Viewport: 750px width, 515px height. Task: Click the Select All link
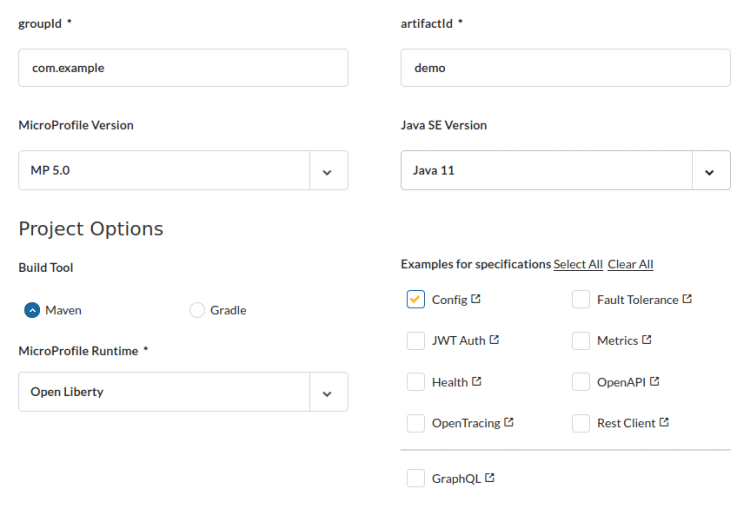click(x=578, y=264)
